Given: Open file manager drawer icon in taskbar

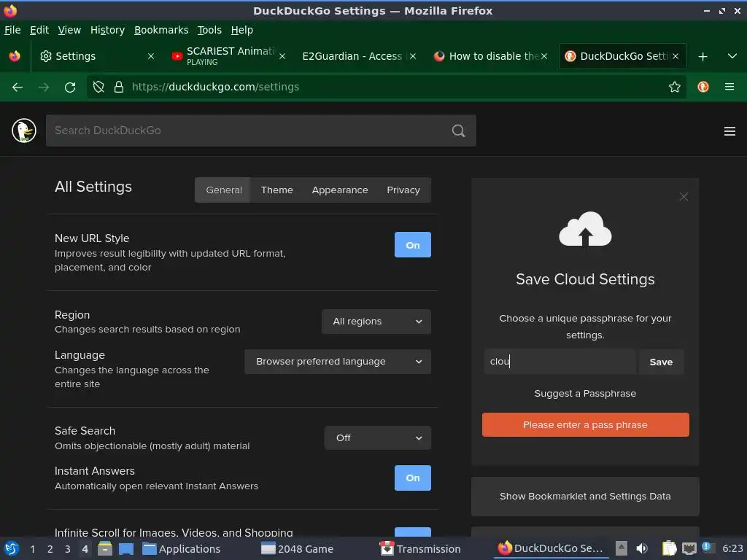Looking at the screenshot, I should click(105, 548).
